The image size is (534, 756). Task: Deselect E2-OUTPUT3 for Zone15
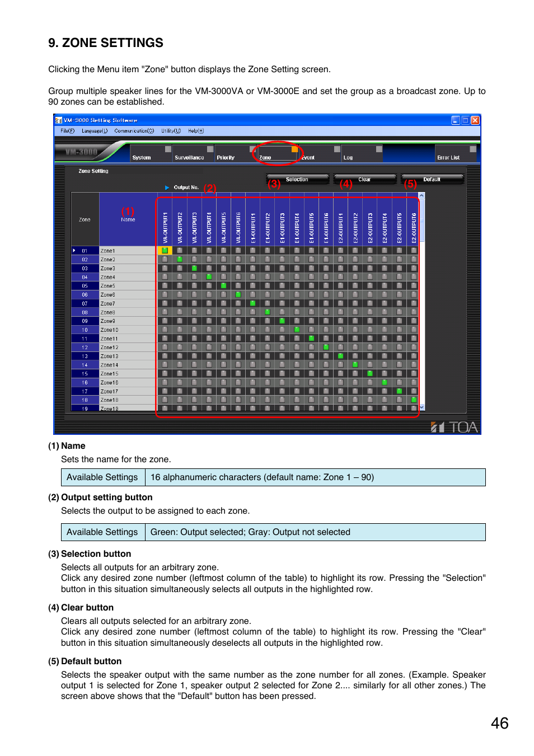(370, 373)
